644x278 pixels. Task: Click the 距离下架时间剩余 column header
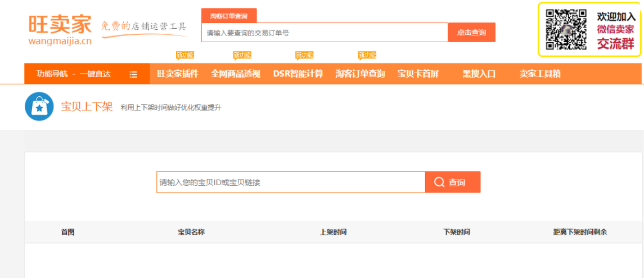point(580,232)
